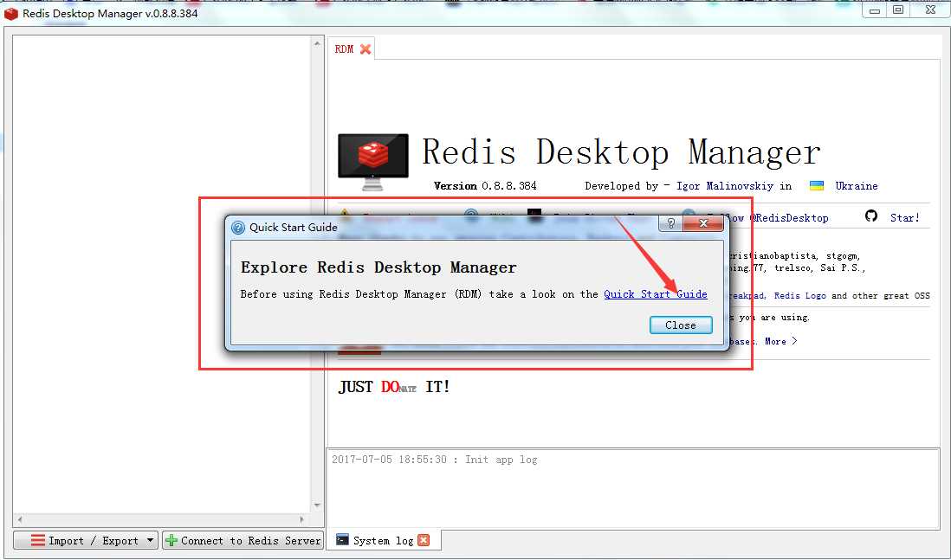Image resolution: width=951 pixels, height=560 pixels.
Task: Click the terminal icon beside System log
Action: (x=342, y=539)
